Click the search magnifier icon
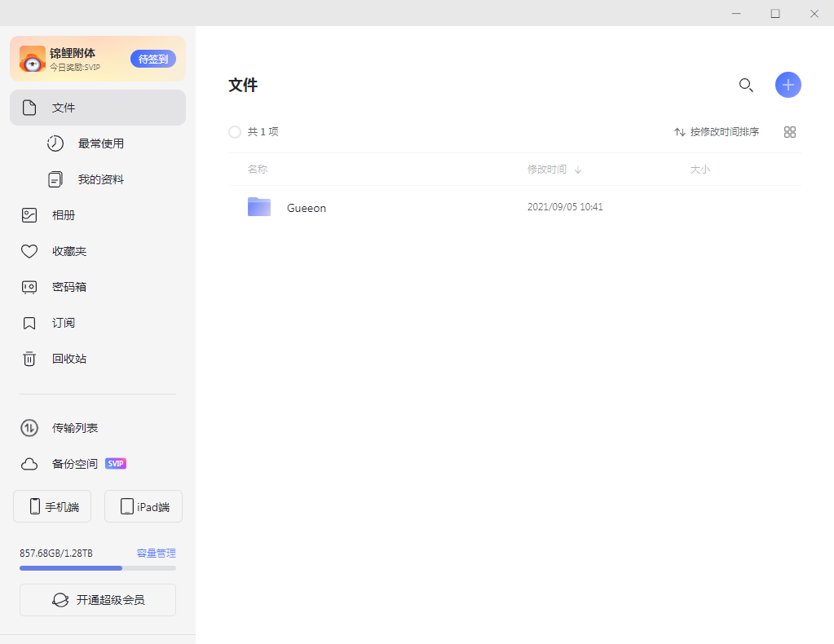834x644 pixels. coord(745,85)
